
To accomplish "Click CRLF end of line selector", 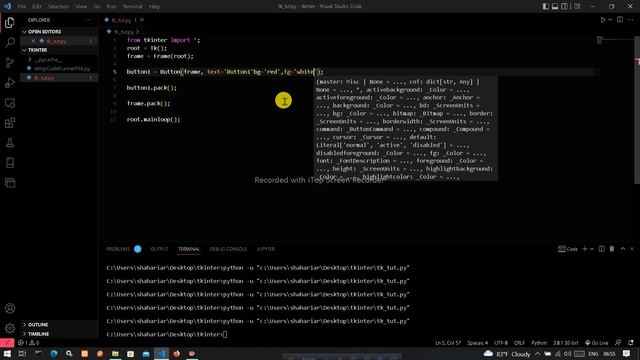I will (519, 343).
